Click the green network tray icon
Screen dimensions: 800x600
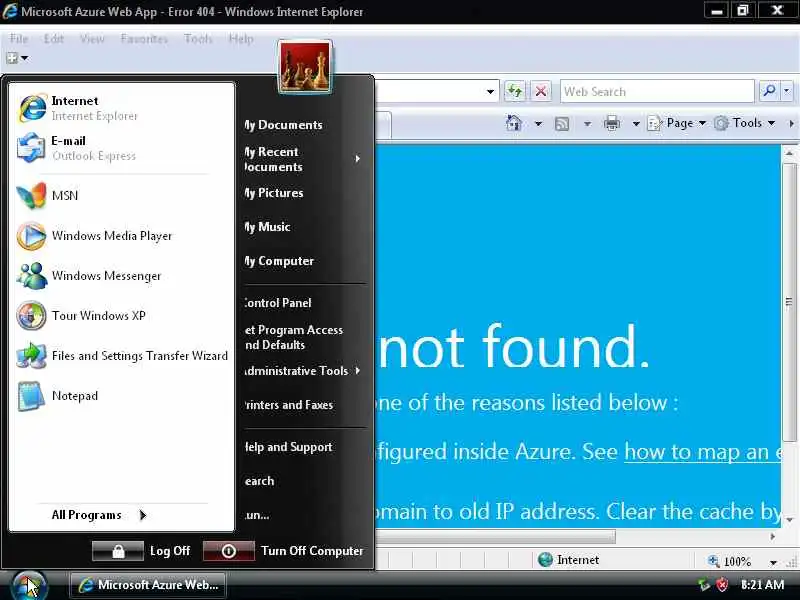tap(704, 585)
